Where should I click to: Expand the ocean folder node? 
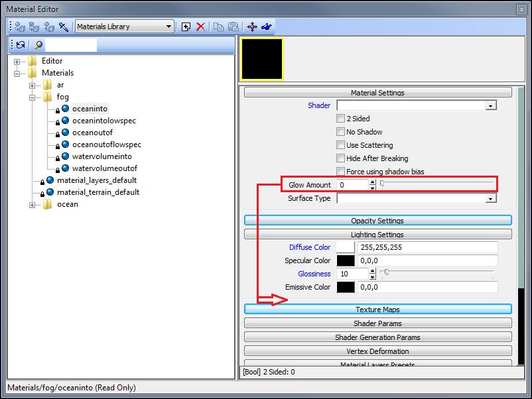(32, 205)
